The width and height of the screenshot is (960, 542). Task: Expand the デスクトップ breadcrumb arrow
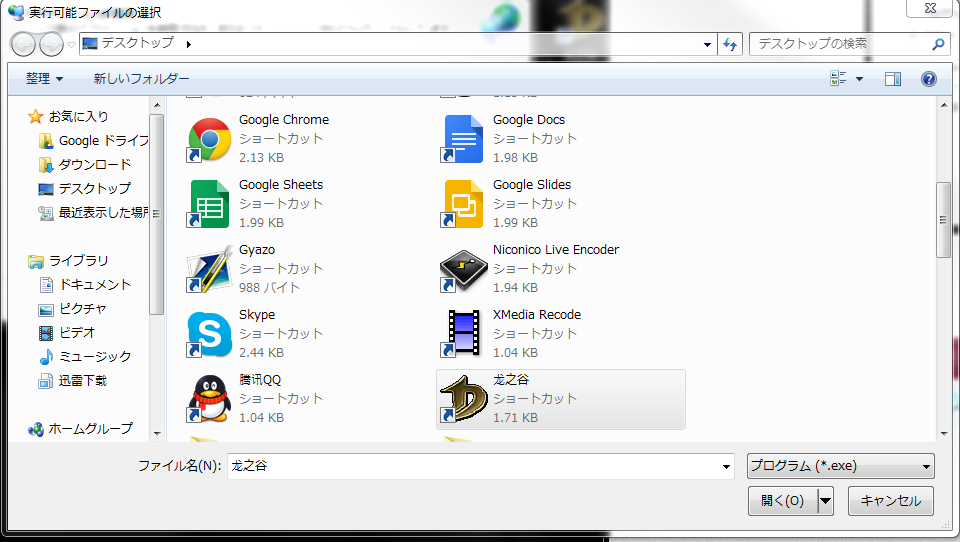point(189,44)
